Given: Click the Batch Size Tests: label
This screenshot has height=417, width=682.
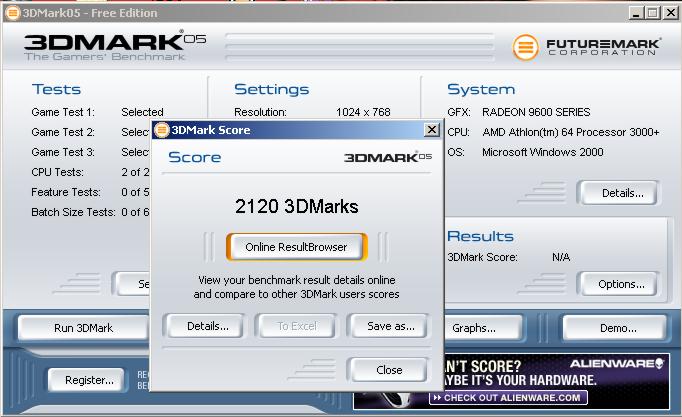Looking at the screenshot, I should (73, 212).
